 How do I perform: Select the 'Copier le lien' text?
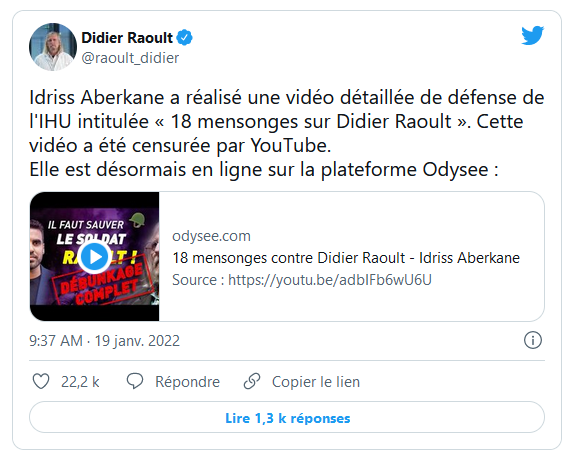click(x=316, y=382)
